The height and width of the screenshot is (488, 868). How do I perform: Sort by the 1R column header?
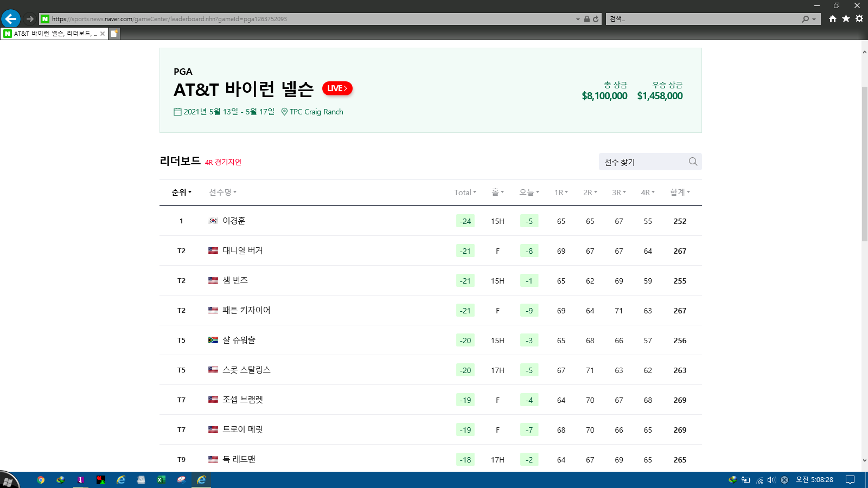[x=561, y=192]
